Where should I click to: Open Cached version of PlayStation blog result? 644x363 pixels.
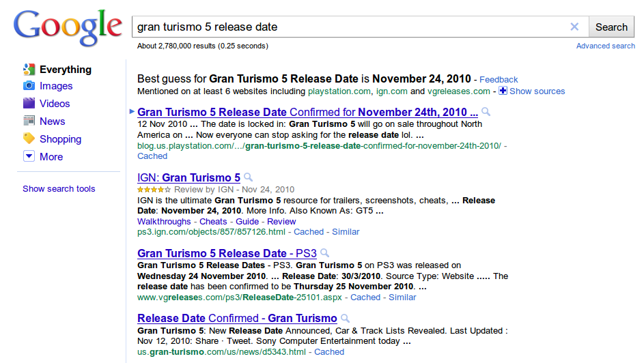(x=152, y=156)
